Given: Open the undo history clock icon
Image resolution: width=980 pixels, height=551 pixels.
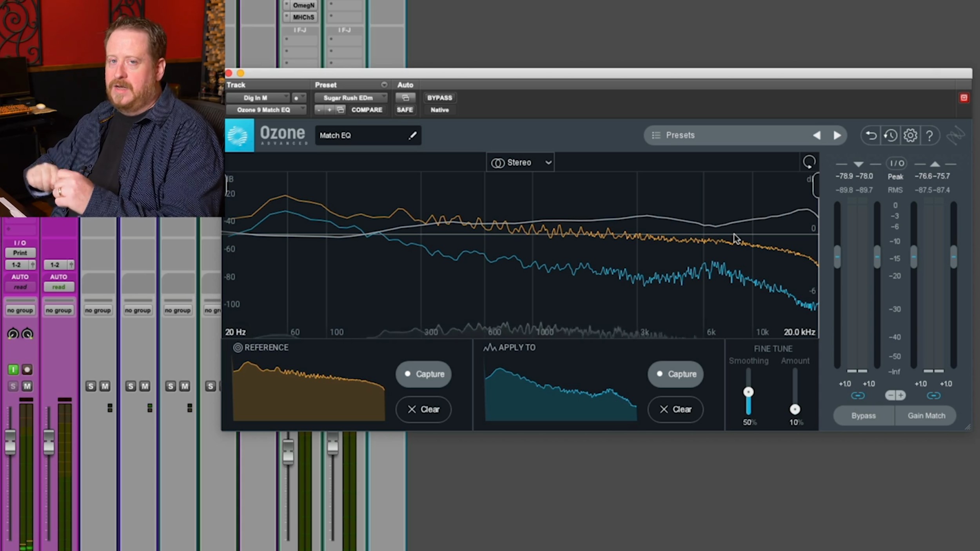Looking at the screenshot, I should coord(890,136).
